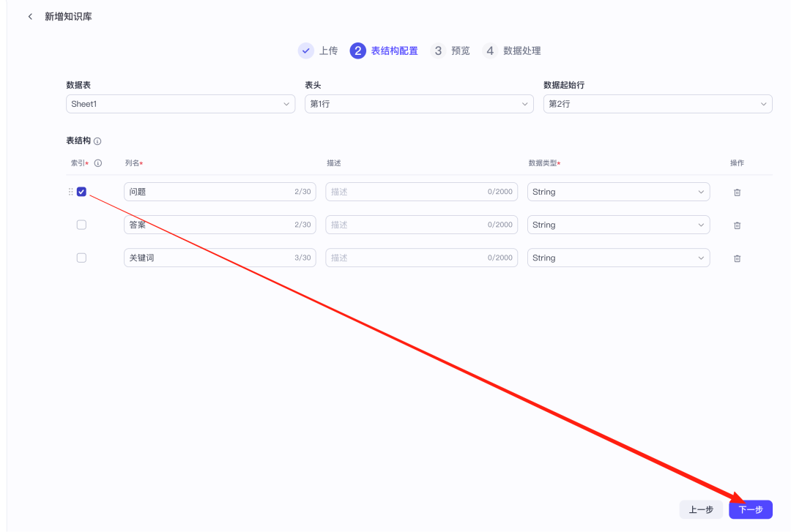Open the 表头 第1行 dropdown
The height and width of the screenshot is (532, 791).
pos(419,104)
